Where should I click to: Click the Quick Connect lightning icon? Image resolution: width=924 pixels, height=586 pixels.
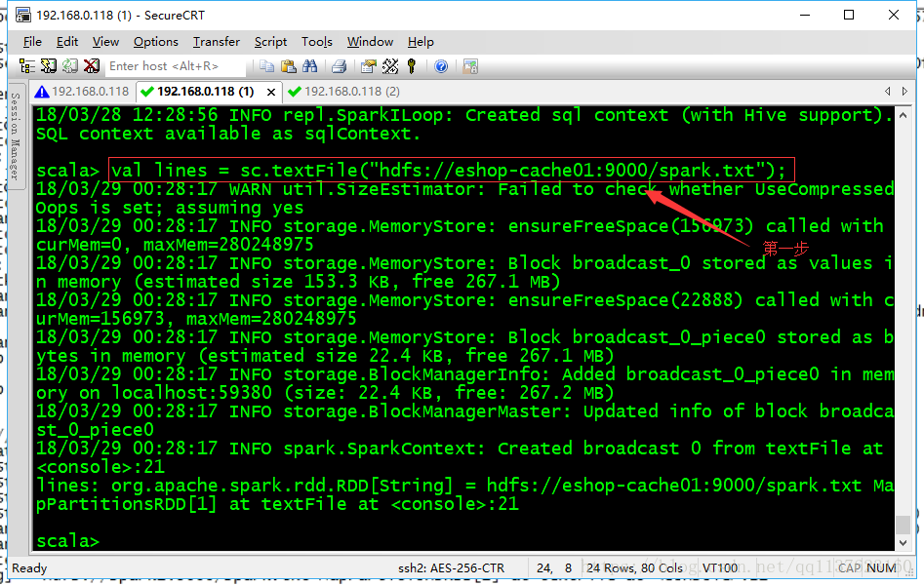click(x=49, y=66)
